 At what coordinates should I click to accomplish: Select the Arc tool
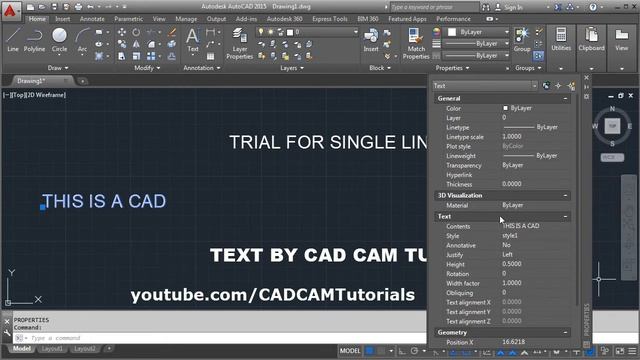tap(82, 40)
